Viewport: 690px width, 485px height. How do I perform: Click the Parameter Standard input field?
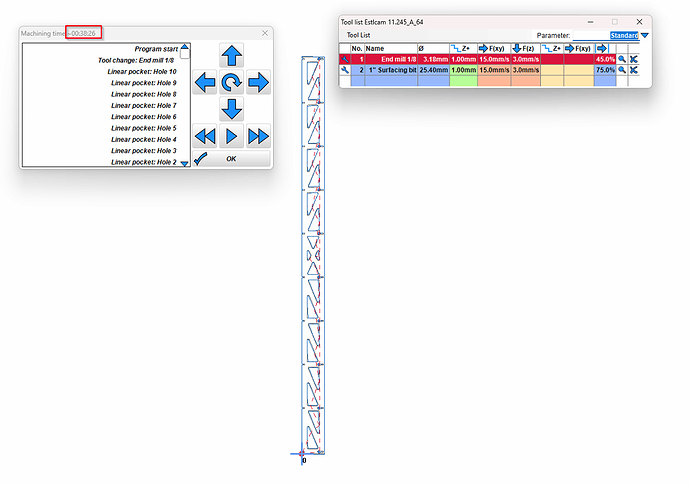coord(606,35)
